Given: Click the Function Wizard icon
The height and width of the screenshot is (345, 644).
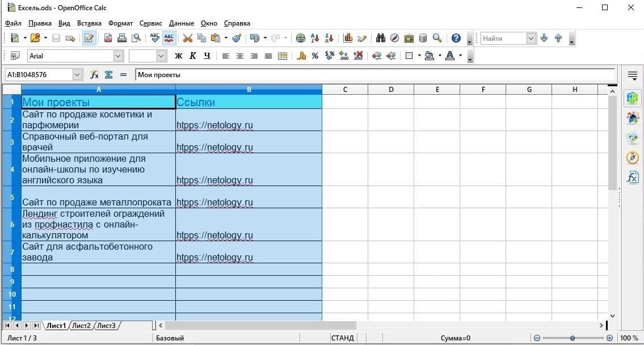Looking at the screenshot, I should pyautogui.click(x=94, y=74).
